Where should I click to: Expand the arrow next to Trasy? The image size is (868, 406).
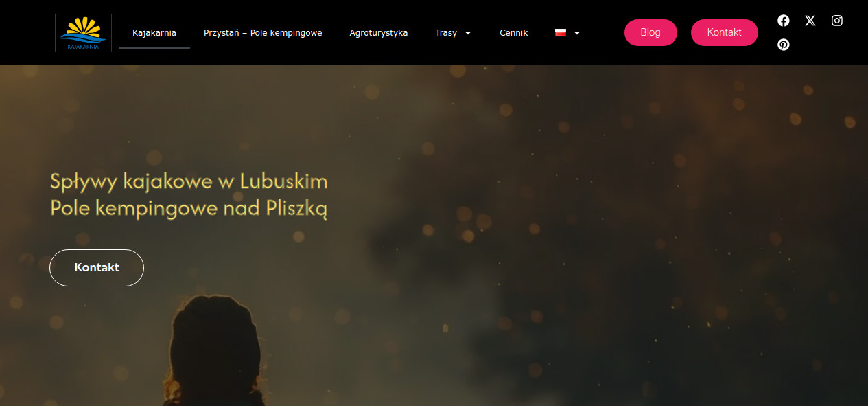(468, 33)
